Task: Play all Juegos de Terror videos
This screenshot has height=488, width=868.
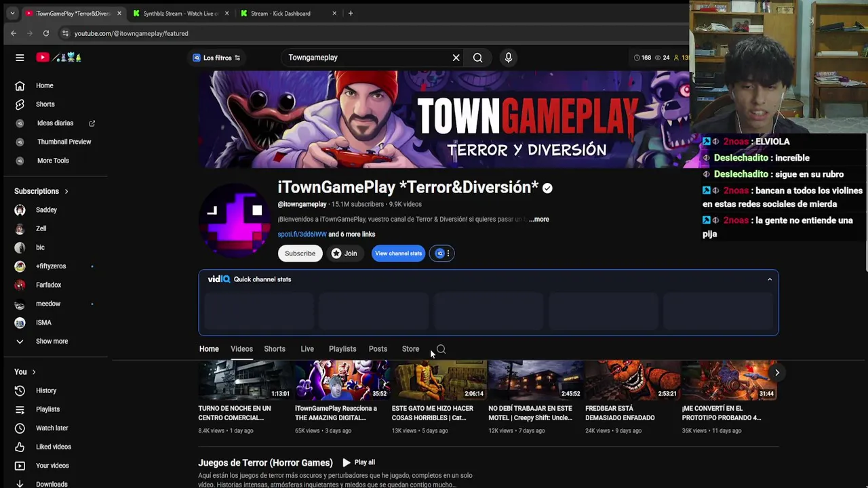Action: 359,462
